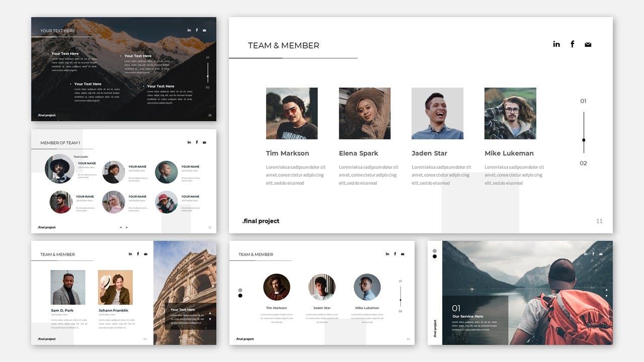The image size is (644, 362).
Task: Click up arrow on Colosseum text box
Action: pos(210,314)
